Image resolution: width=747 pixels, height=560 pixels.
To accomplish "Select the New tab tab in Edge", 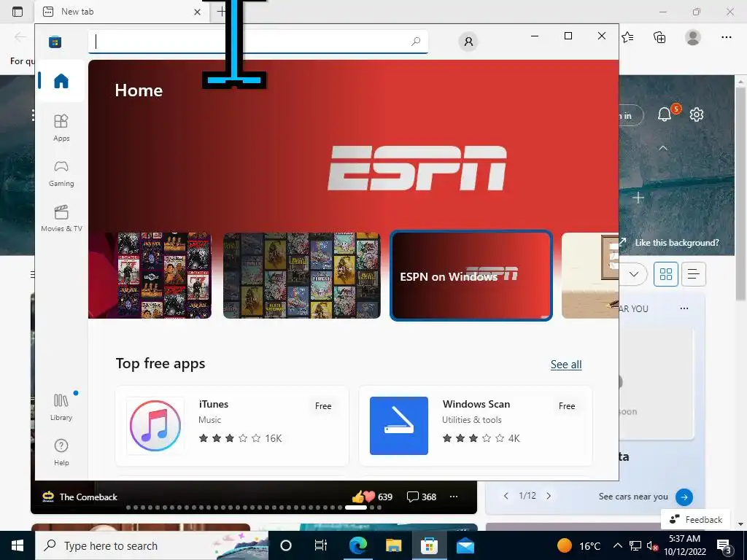I will 122,12.
